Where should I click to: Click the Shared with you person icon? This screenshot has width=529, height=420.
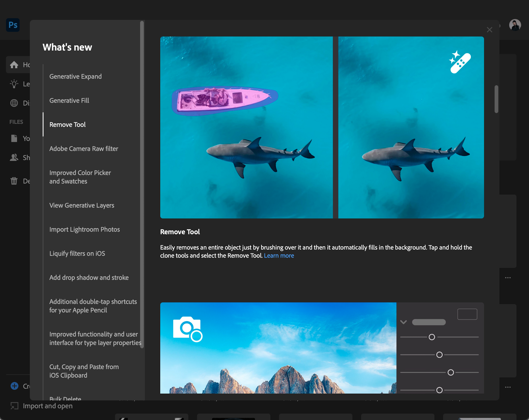(14, 157)
